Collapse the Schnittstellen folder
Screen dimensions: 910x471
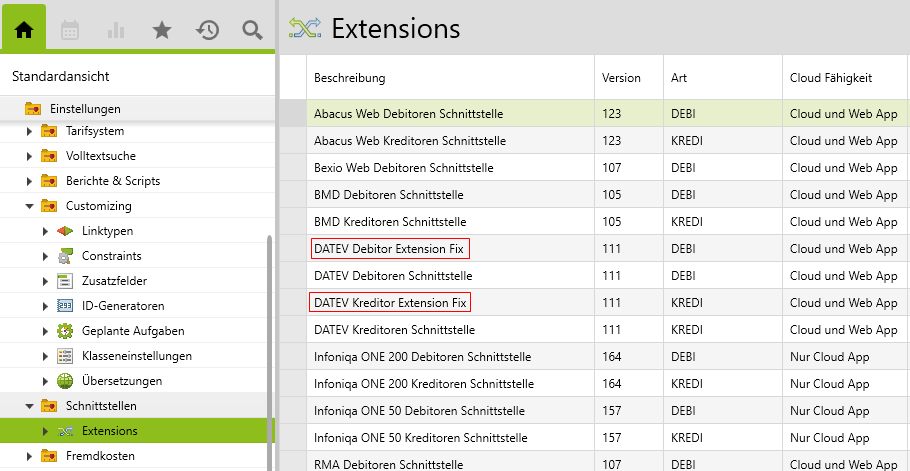click(x=29, y=406)
